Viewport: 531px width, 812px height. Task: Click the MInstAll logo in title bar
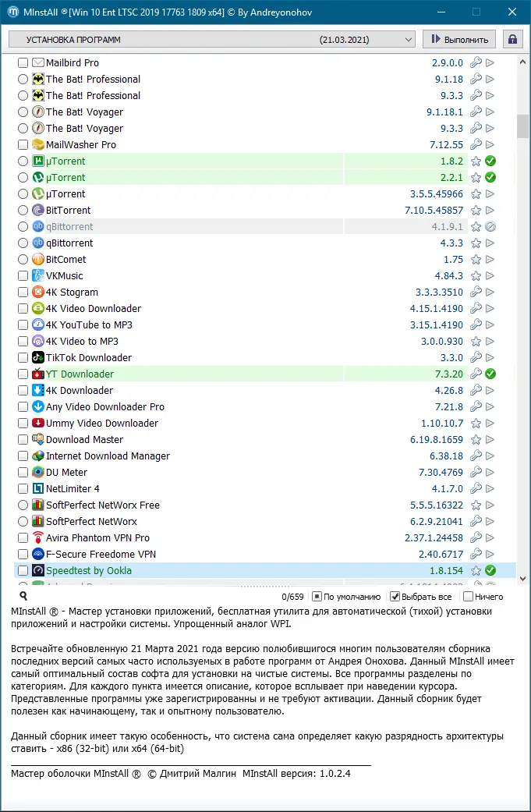[x=13, y=12]
